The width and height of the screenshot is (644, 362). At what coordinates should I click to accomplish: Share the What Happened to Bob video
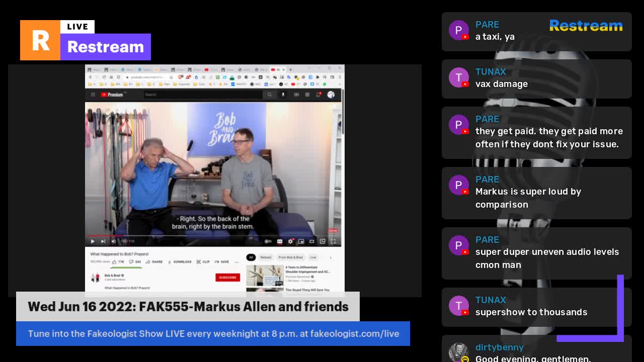click(x=154, y=262)
